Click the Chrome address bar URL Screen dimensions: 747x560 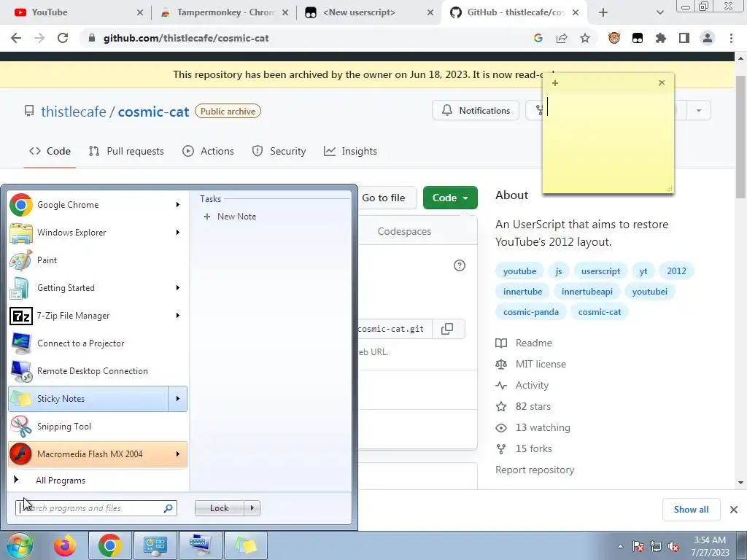(x=186, y=38)
